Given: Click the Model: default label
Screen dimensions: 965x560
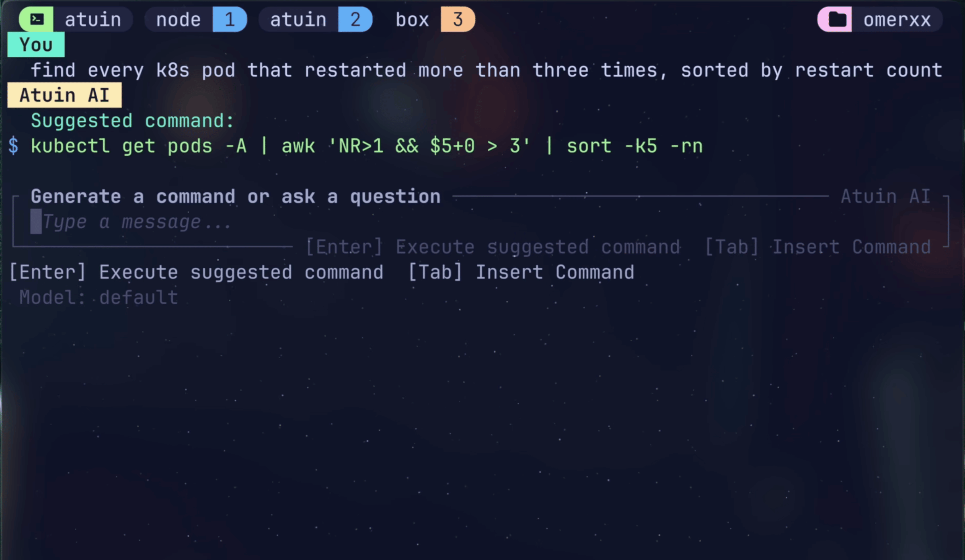Looking at the screenshot, I should pyautogui.click(x=99, y=297).
